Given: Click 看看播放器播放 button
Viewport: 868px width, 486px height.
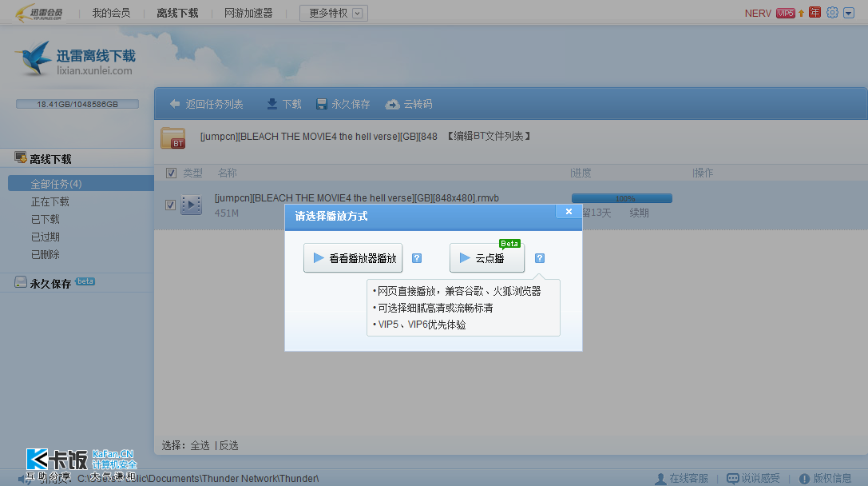Looking at the screenshot, I should [353, 258].
